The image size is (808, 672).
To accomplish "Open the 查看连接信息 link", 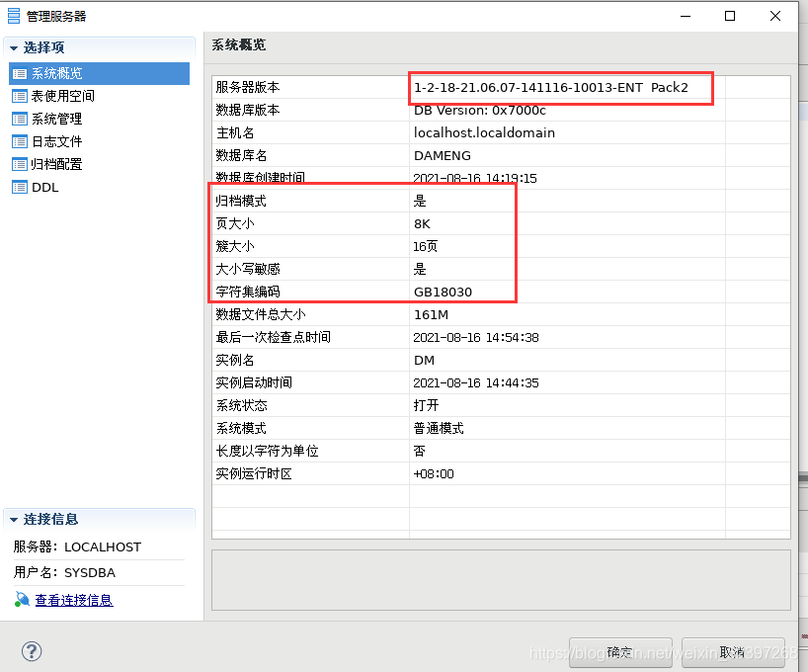I will (x=73, y=600).
